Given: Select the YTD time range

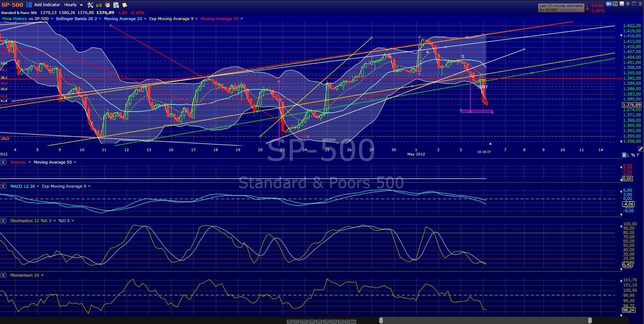Looking at the screenshot, I should tap(304, 321).
